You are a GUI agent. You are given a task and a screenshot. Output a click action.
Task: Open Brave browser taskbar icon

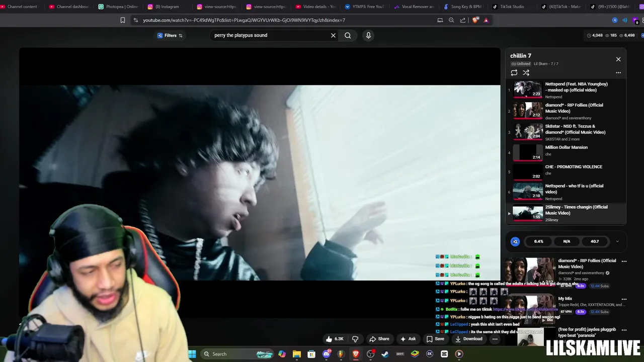(356, 354)
